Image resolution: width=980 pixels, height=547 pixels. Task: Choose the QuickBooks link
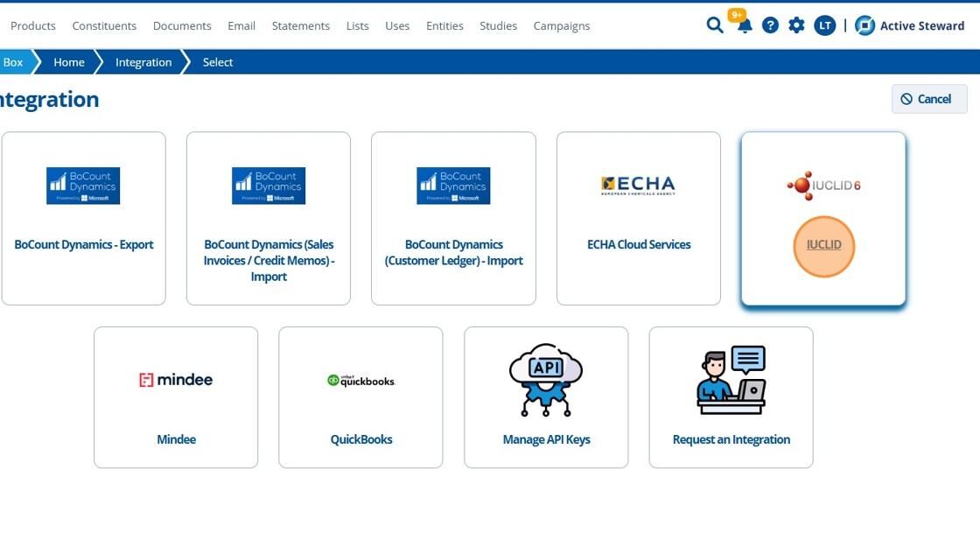pyautogui.click(x=361, y=439)
